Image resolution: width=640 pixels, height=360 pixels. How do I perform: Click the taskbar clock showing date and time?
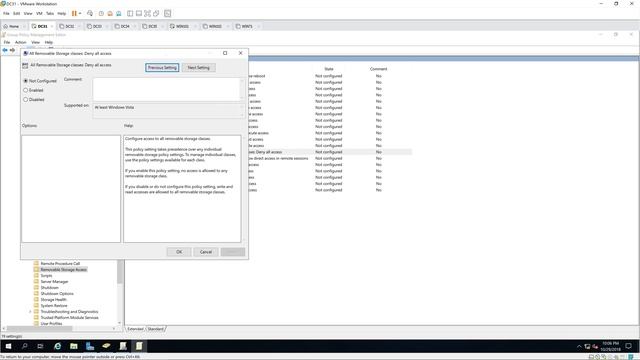pos(610,346)
